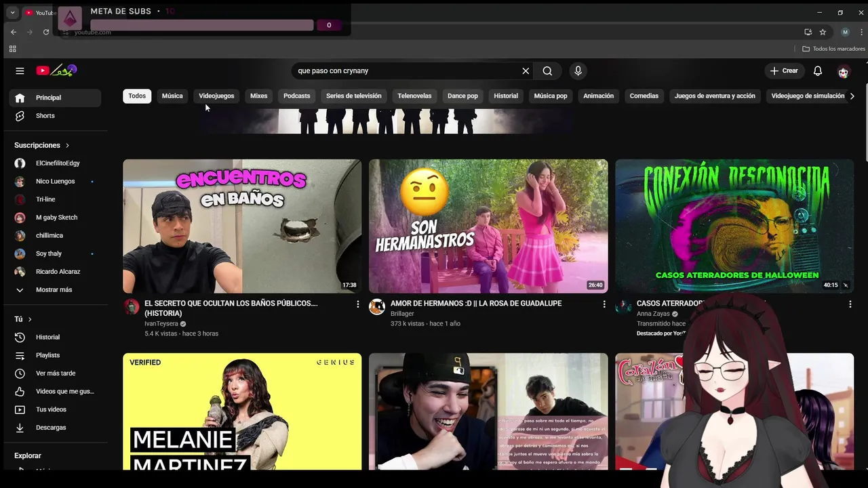The height and width of the screenshot is (488, 868).
Task: Select the Música pop chip
Action: click(x=551, y=96)
